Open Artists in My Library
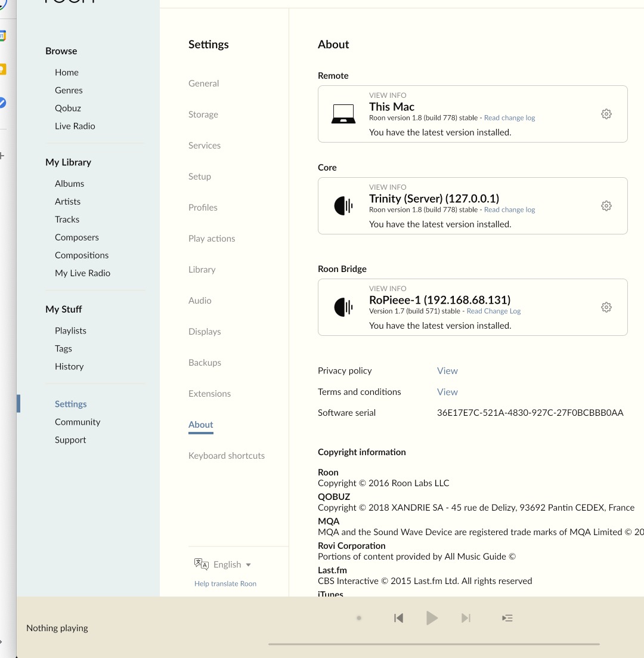 (x=67, y=202)
